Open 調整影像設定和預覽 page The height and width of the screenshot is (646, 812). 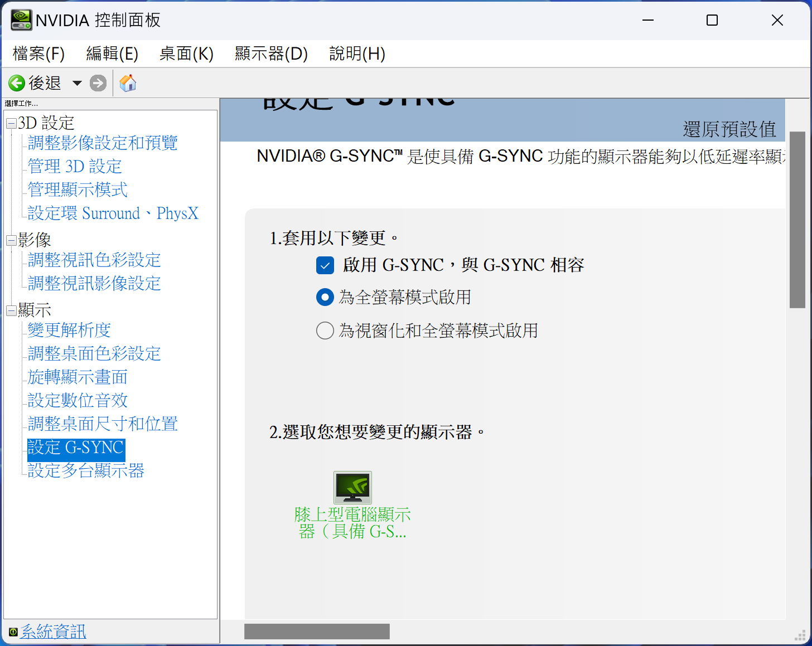pos(103,143)
